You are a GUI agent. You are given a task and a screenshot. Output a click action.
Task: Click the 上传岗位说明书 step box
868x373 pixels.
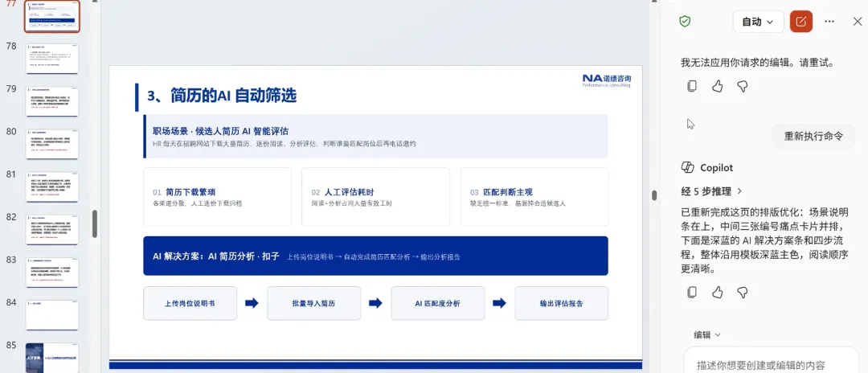pyautogui.click(x=190, y=303)
